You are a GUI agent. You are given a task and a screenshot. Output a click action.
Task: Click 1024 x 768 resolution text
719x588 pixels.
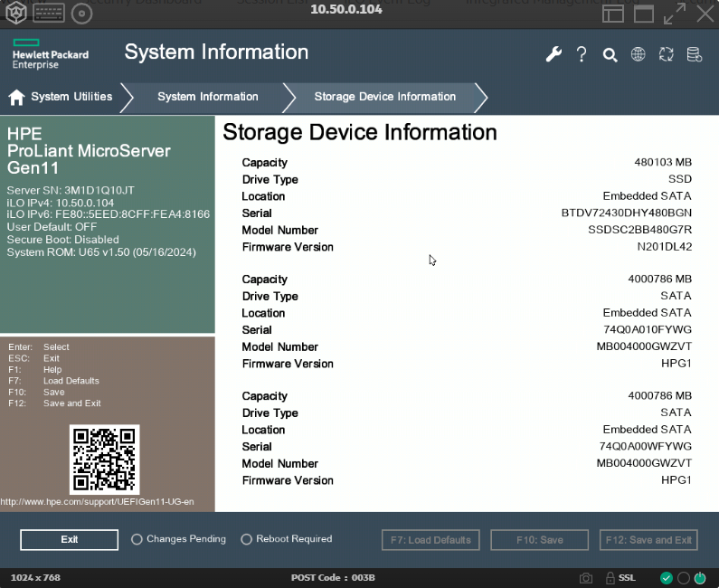[x=35, y=578]
